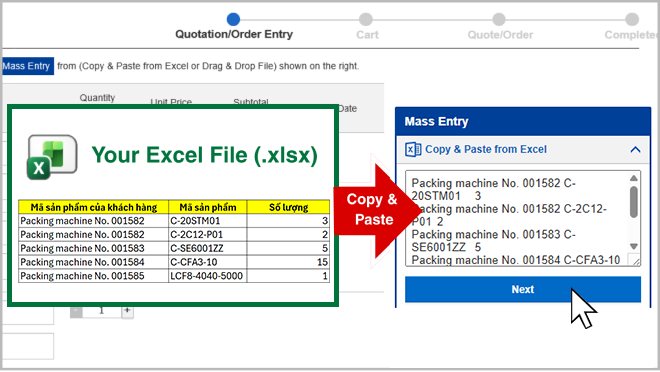Click the quantity plus stepper button
660x372 pixels.
pos(127,311)
